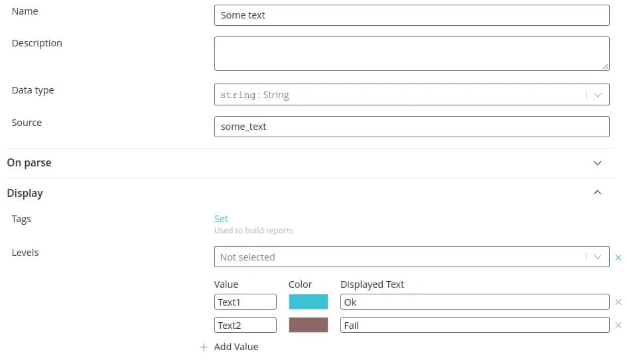
Task: Click the Ok displayed text field
Action: [474, 302]
